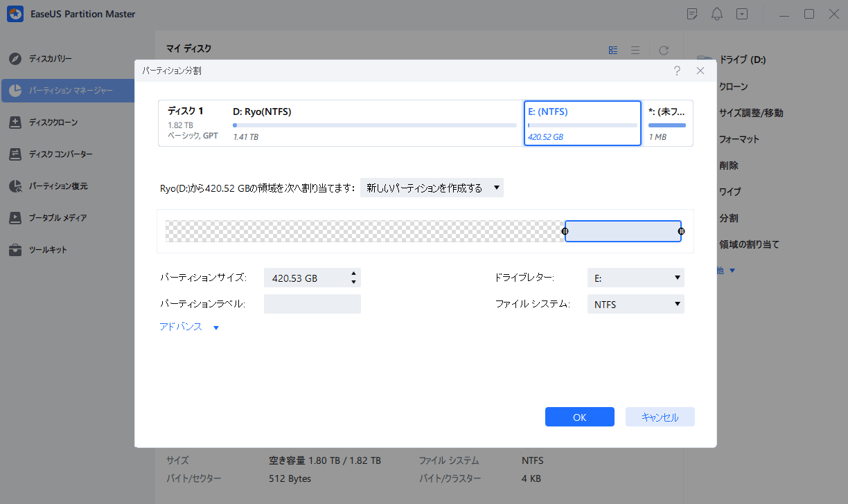
Task: Increase partition size with up stepper arrow
Action: (x=354, y=273)
